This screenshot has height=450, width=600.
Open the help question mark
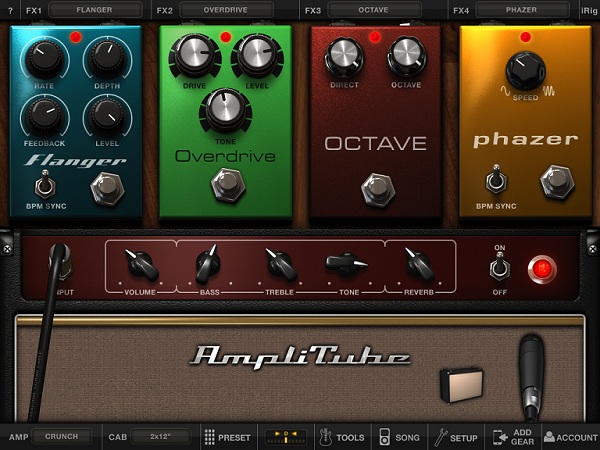tap(10, 10)
